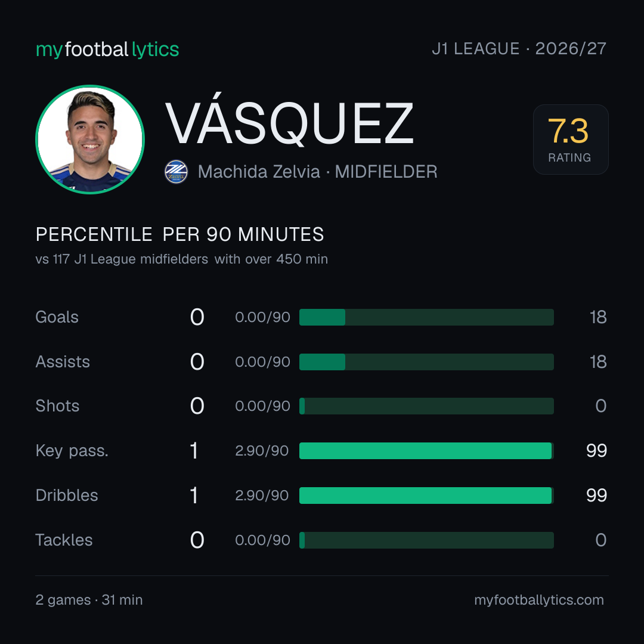Click the myfootballytics logo
The width and height of the screenshot is (644, 644).
pos(107,49)
